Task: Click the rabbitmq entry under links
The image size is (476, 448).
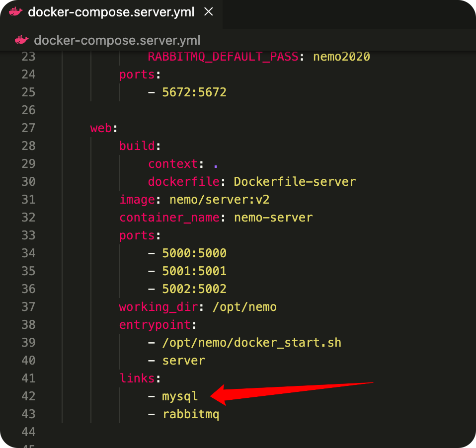Action: coord(191,414)
